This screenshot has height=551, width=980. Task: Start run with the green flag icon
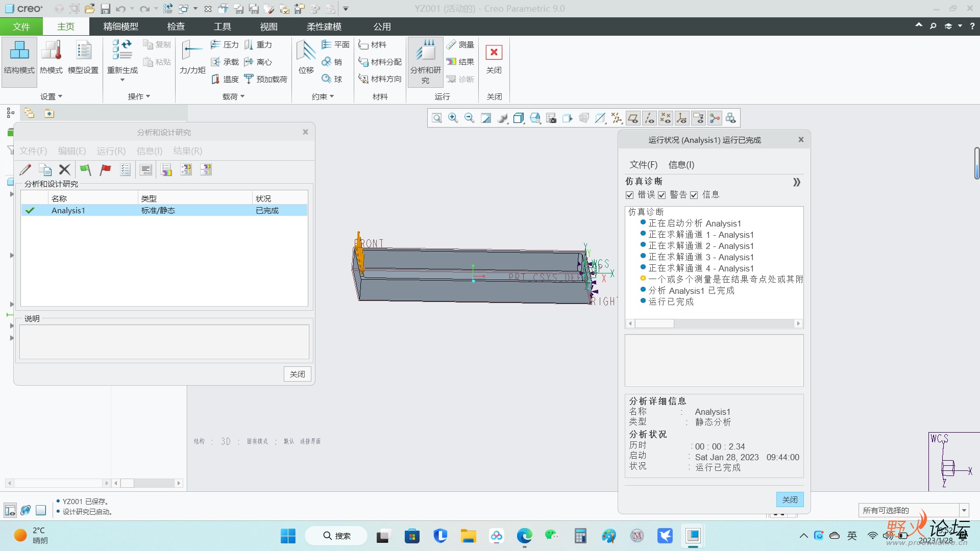[x=86, y=170]
